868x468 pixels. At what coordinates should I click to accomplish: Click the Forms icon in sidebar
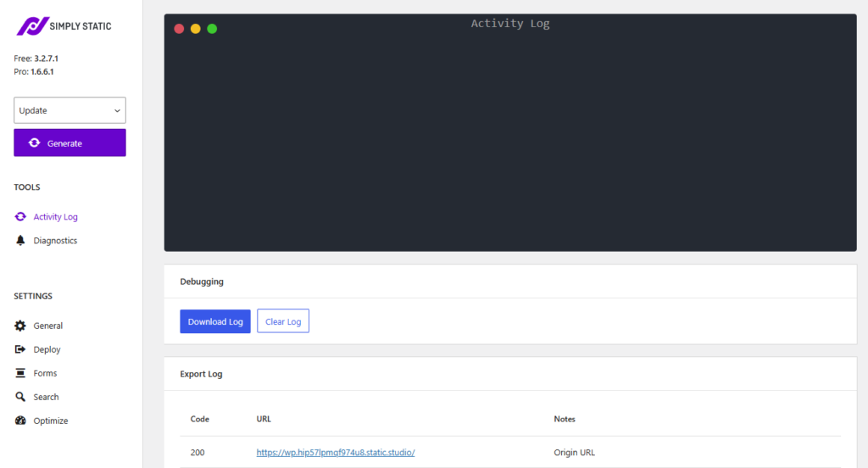[x=20, y=373]
